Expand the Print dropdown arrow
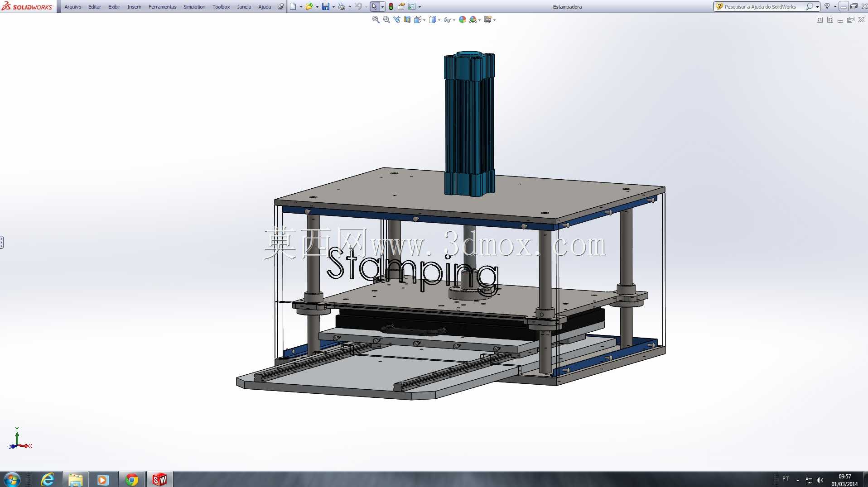Image resolution: width=868 pixels, height=487 pixels. [350, 7]
